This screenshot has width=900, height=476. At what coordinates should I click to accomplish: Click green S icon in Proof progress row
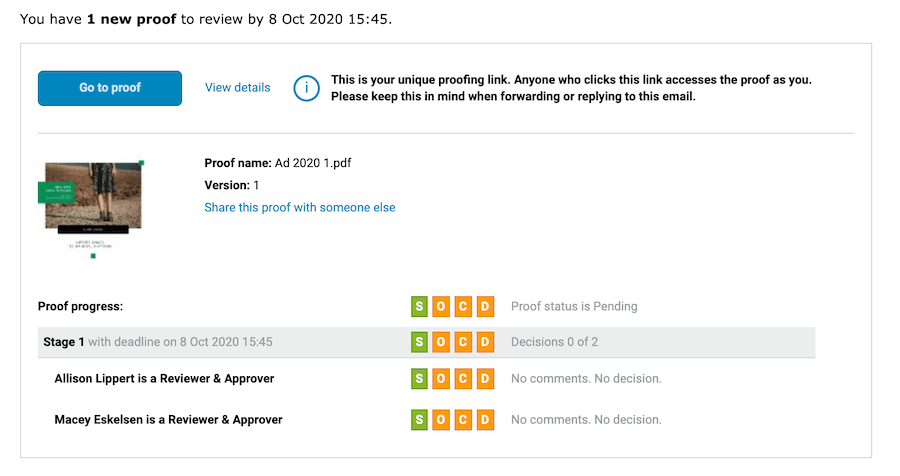[x=419, y=306]
